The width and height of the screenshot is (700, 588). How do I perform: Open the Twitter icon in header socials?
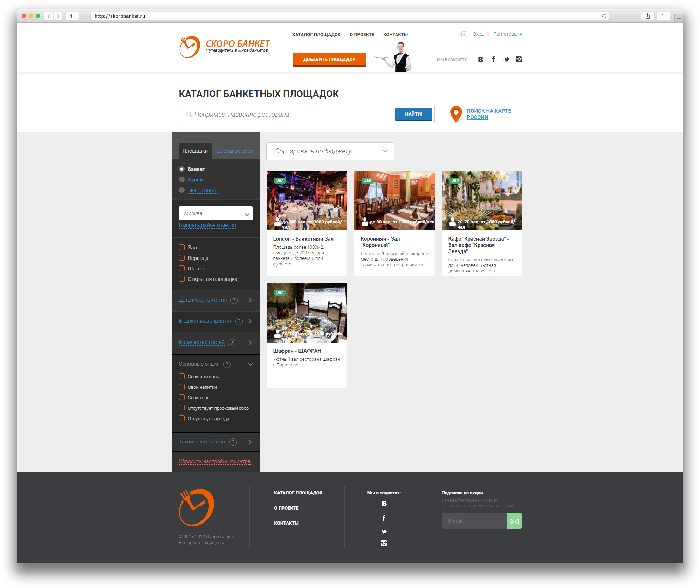coord(506,60)
